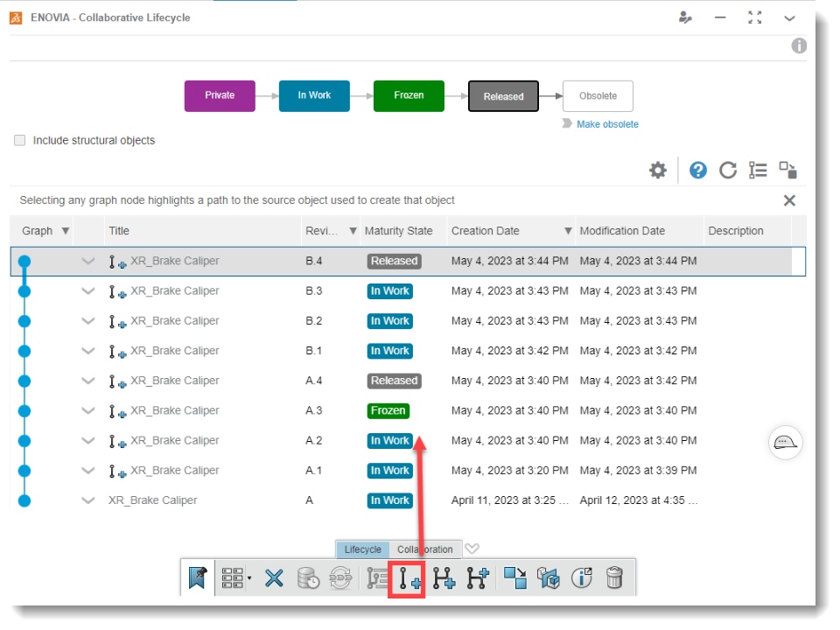This screenshot has height=630, width=840.
Task: Click the linked squares icon near gear row
Action: click(788, 170)
